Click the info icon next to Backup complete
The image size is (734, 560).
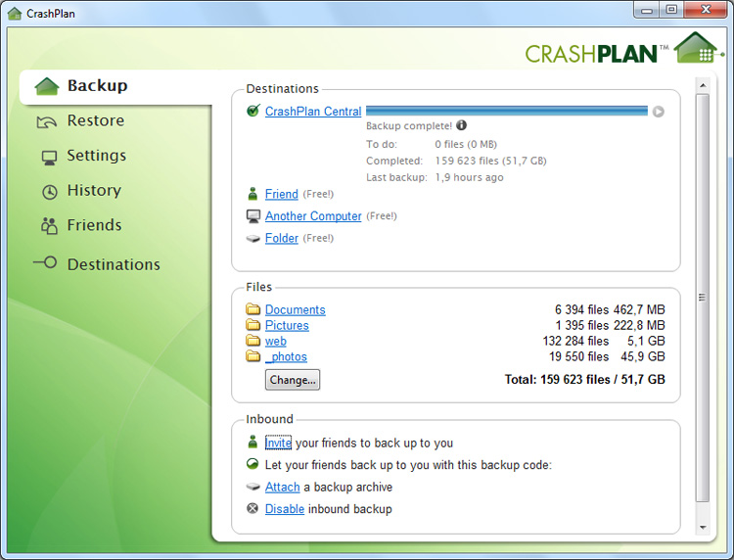pos(462,125)
